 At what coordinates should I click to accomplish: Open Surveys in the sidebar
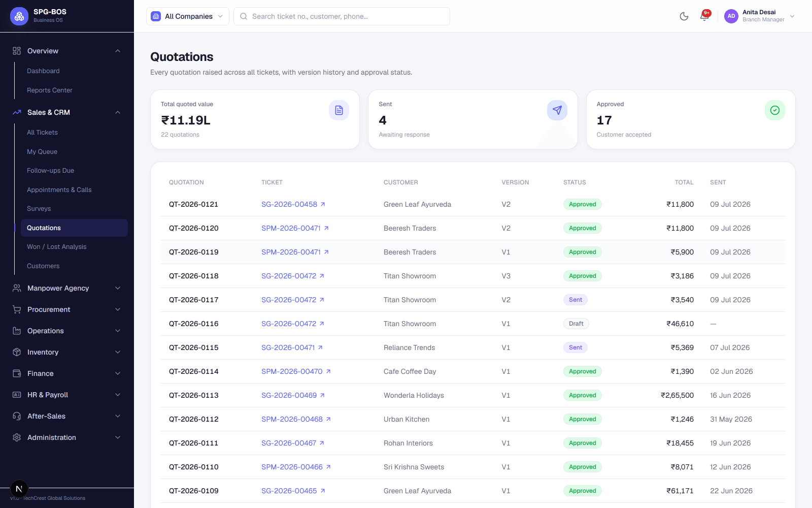coord(74,209)
